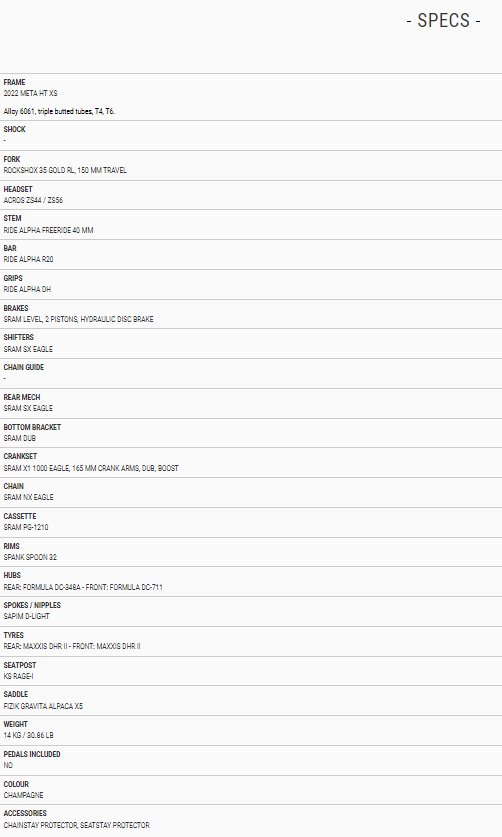Click the SRAM Level 2 pistons brakes entry

[79, 319]
